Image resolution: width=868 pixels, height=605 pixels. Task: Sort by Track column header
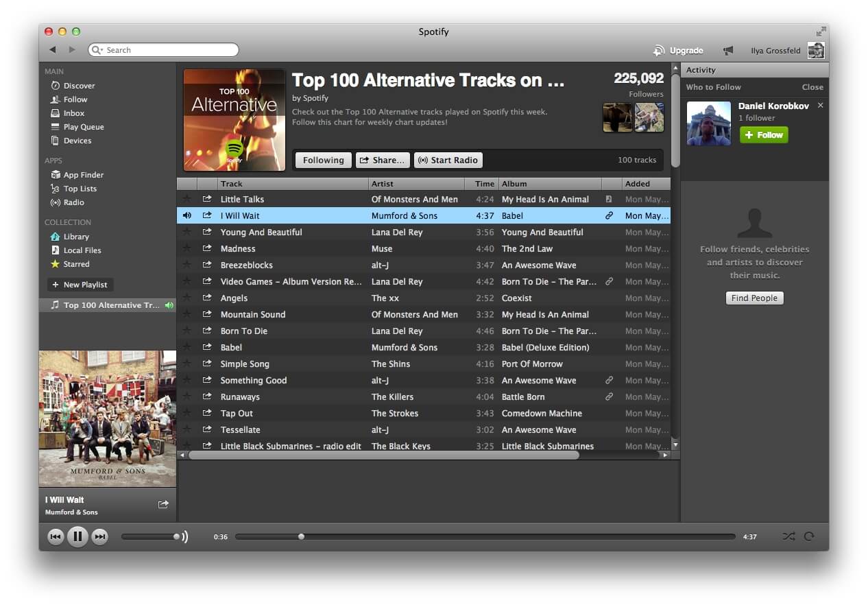[x=293, y=183]
